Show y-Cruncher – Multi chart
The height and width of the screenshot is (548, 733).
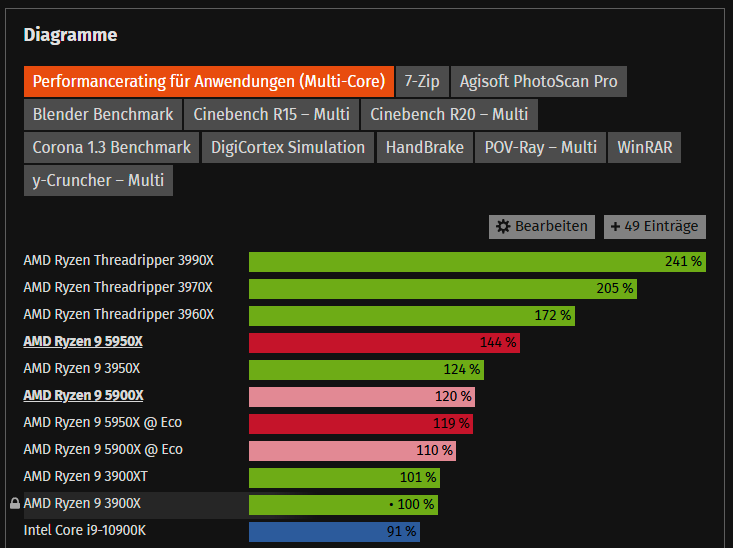coord(98,180)
